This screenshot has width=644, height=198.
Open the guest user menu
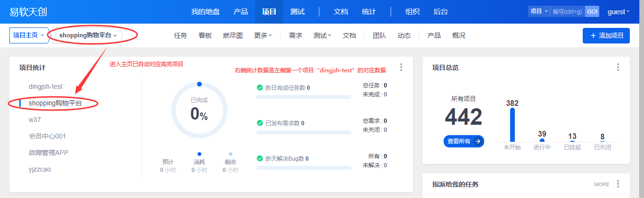pos(619,12)
